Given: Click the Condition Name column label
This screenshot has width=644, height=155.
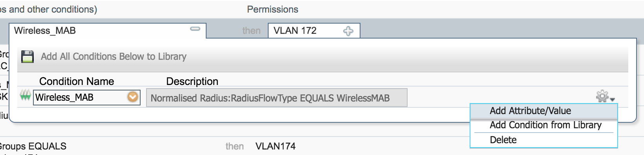Looking at the screenshot, I should (77, 81).
